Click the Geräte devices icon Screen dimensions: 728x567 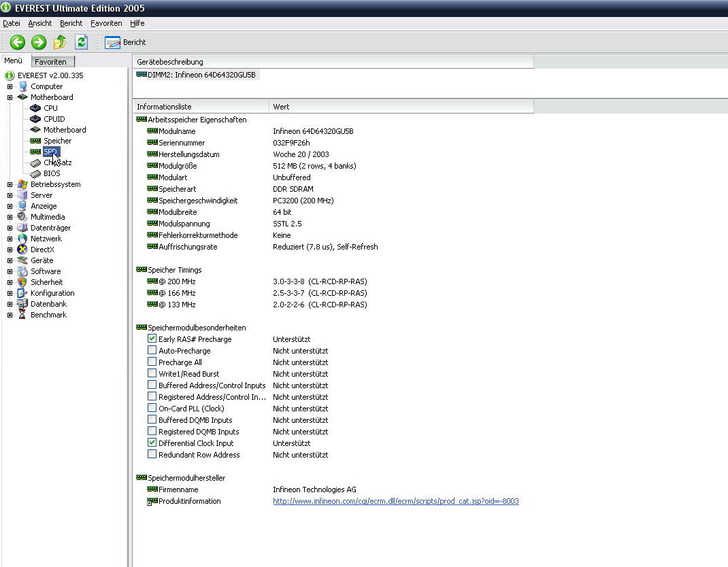[x=22, y=260]
